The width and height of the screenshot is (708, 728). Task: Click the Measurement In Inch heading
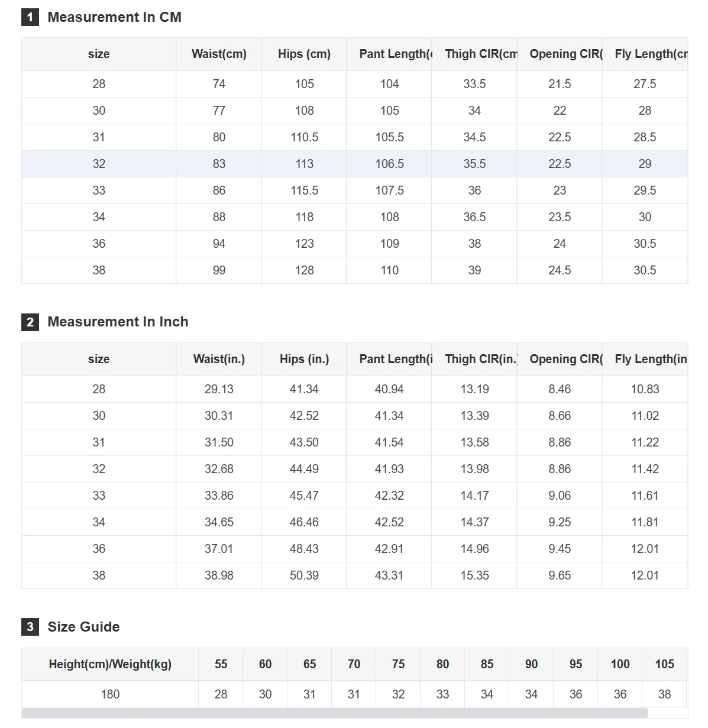[118, 322]
